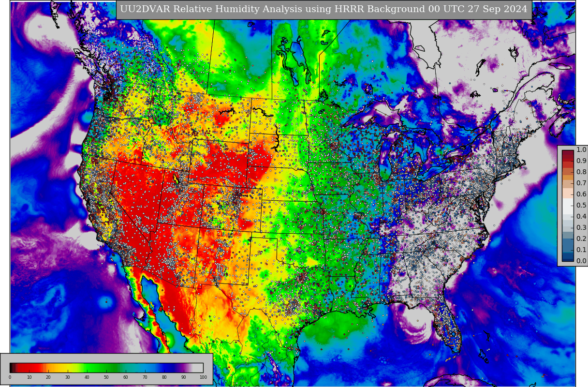Click the 20 tick label on humidity scale
The image size is (588, 387).
(48, 377)
